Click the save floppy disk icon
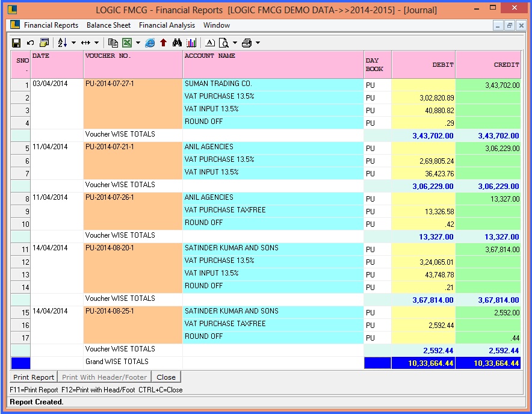Image resolution: width=532 pixels, height=414 pixels. click(x=16, y=43)
